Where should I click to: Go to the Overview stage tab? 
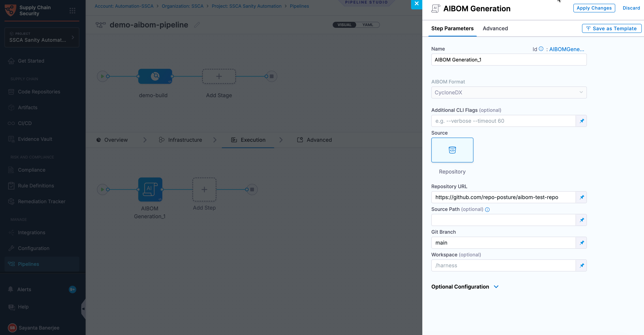point(112,140)
